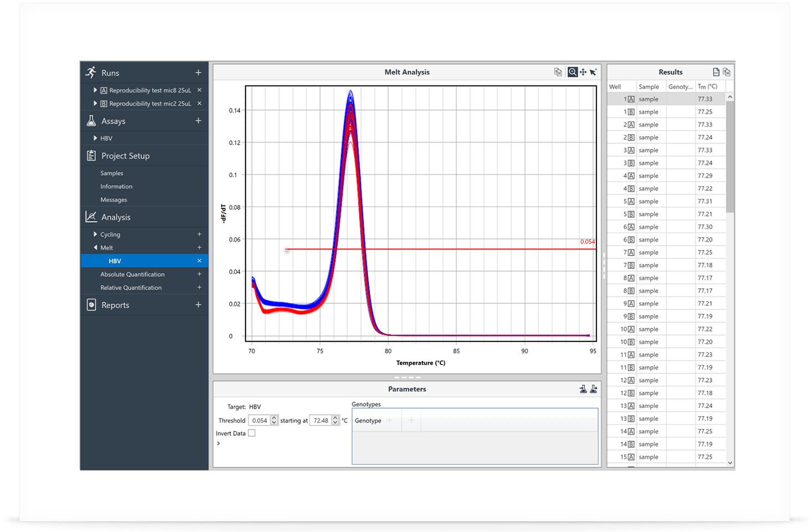Add a new run with Runs plus icon
Screen dimensions: 812x532
point(198,73)
